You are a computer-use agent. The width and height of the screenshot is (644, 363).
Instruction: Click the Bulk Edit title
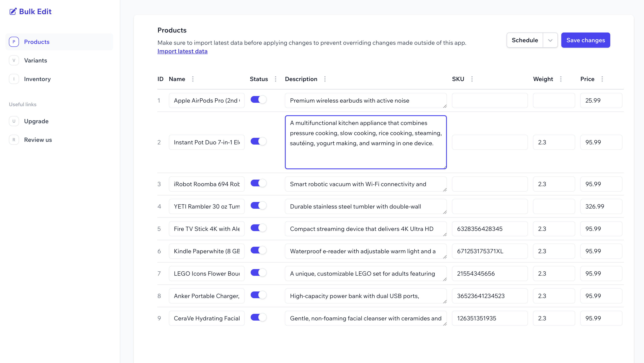pos(35,11)
